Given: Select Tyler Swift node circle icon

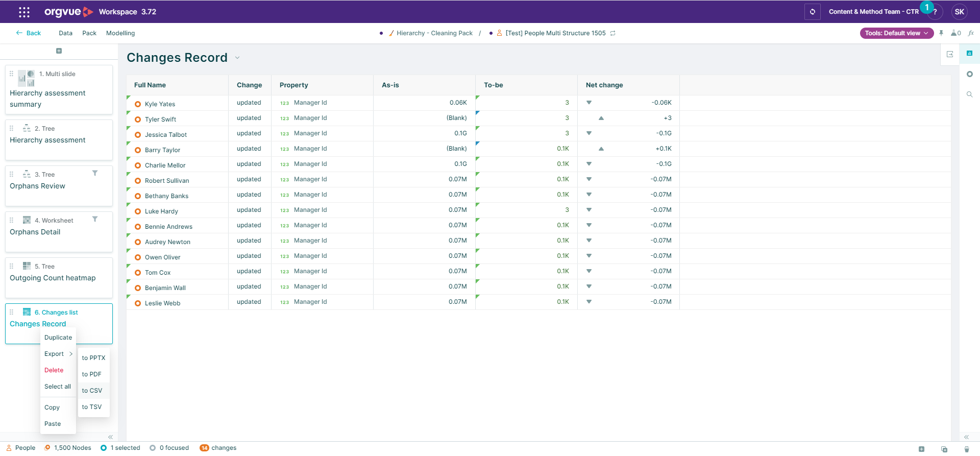Looking at the screenshot, I should pos(138,119).
